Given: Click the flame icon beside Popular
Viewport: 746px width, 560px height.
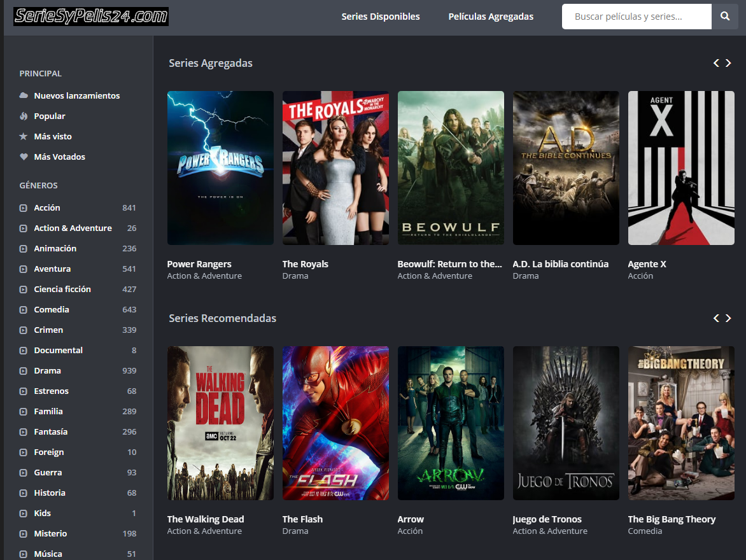Looking at the screenshot, I should tap(24, 116).
